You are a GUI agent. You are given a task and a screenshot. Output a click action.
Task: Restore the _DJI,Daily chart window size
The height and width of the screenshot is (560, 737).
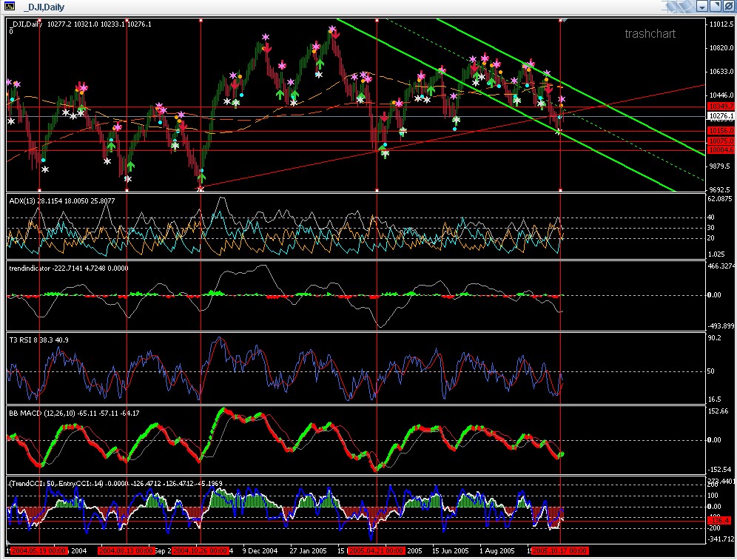click(716, 6)
